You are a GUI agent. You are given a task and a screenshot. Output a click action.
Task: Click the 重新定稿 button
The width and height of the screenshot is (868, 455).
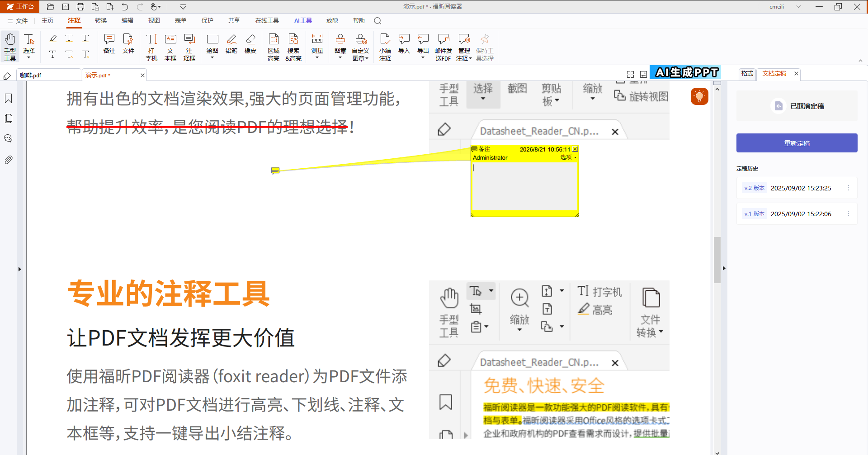[797, 143]
